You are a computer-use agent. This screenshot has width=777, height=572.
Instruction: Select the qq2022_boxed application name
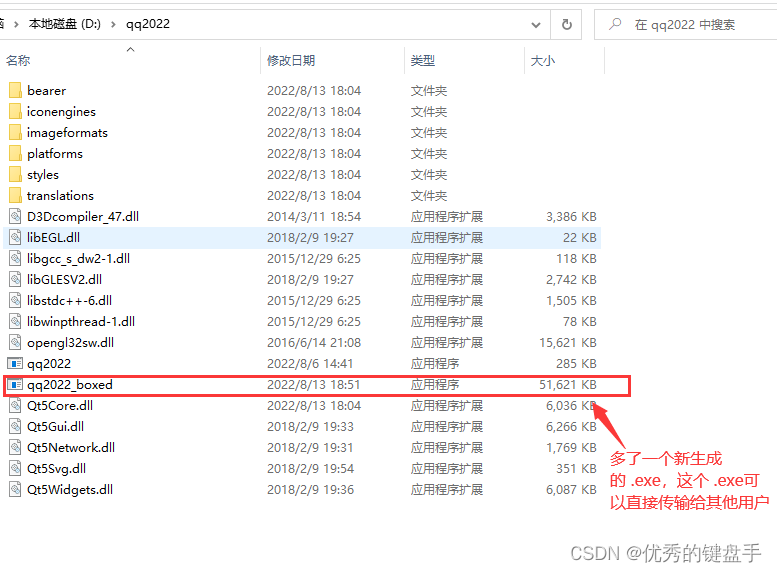click(70, 385)
